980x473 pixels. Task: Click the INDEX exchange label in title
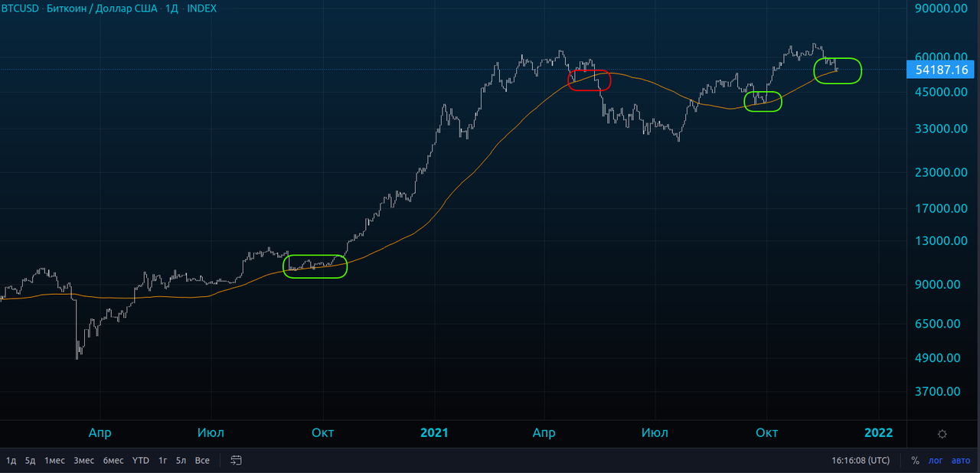[202, 8]
